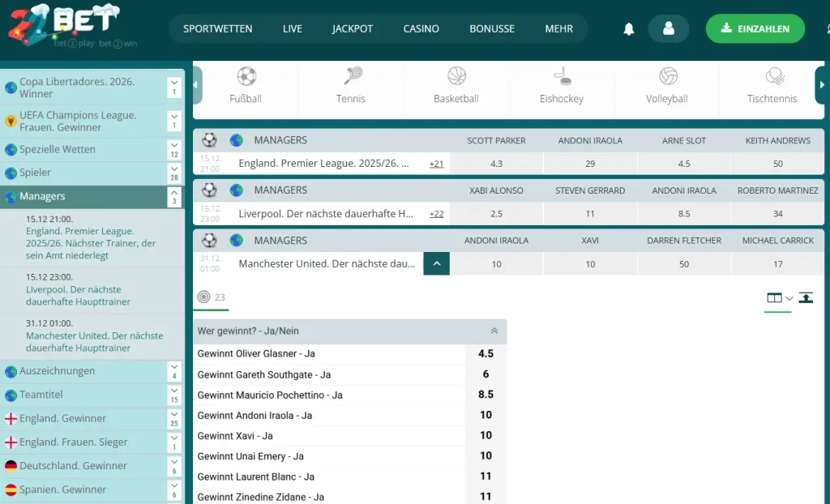The height and width of the screenshot is (504, 830).
Task: Click the EINZAHLEN deposit button
Action: (x=755, y=28)
